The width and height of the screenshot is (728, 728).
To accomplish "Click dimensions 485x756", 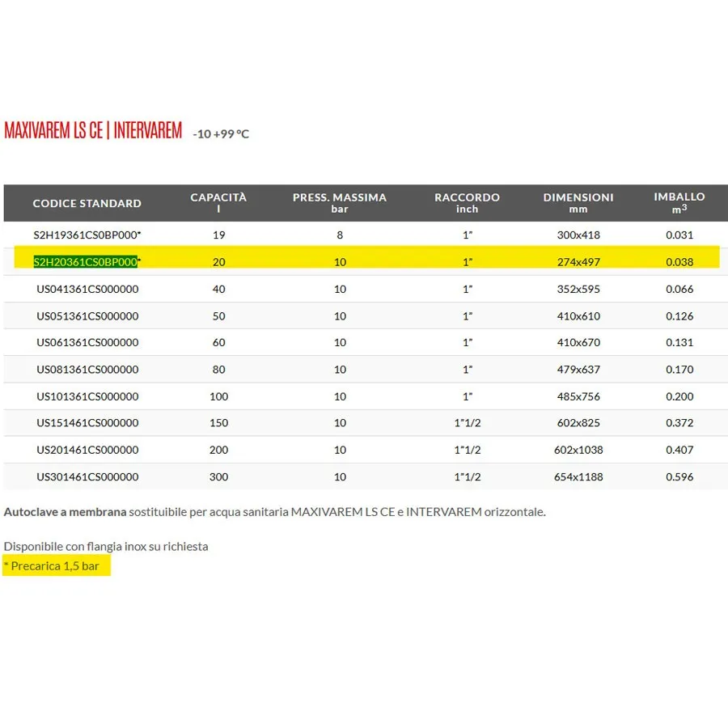I will (578, 396).
